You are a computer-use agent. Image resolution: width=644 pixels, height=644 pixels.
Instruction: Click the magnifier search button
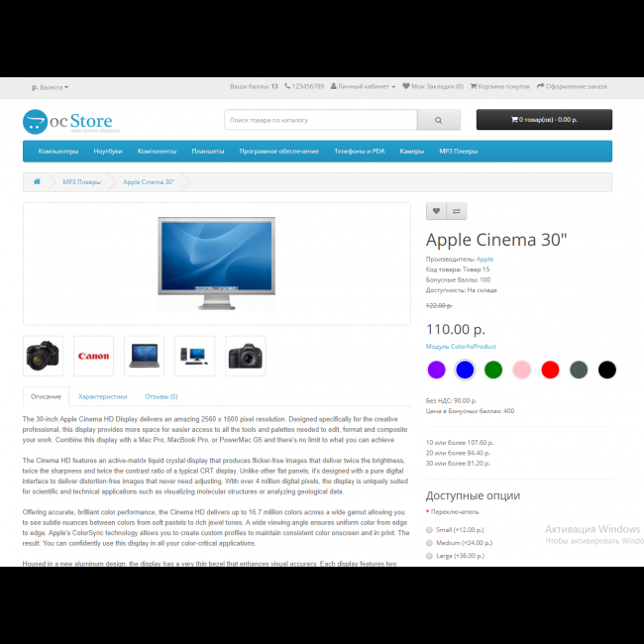pyautogui.click(x=439, y=120)
